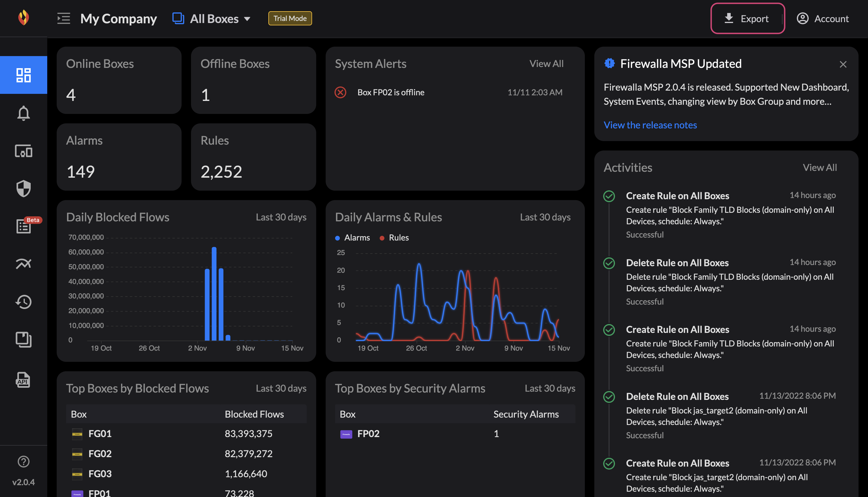The height and width of the screenshot is (497, 868).
Task: Click the Box FP02 is offline alert
Action: 448,92
